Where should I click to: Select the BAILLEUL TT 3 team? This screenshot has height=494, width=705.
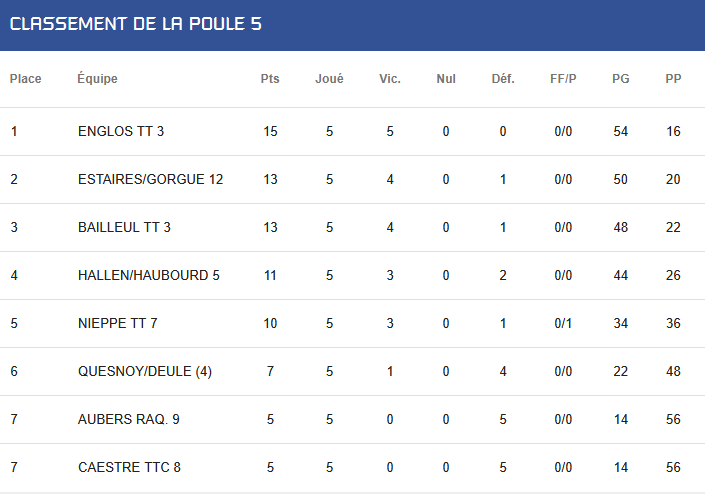(x=125, y=227)
